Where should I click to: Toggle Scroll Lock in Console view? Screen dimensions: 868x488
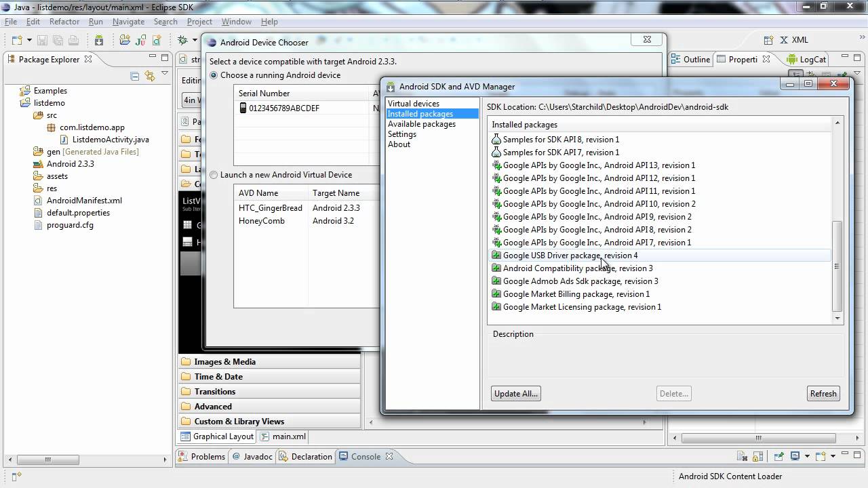coord(758,456)
